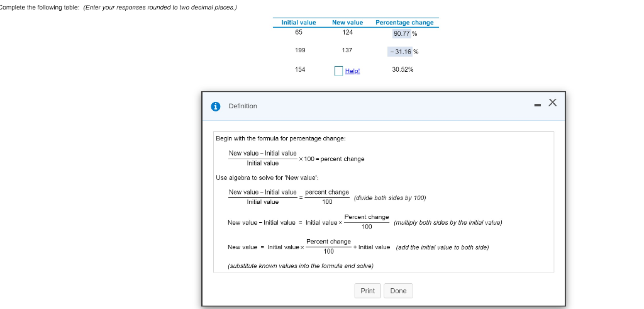Click '(add the initial value to both side)' note
644x309 pixels.
(x=442, y=247)
